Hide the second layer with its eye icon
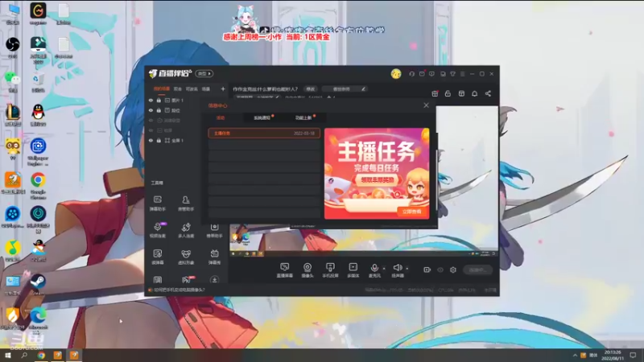This screenshot has width=644, height=362. point(151,110)
